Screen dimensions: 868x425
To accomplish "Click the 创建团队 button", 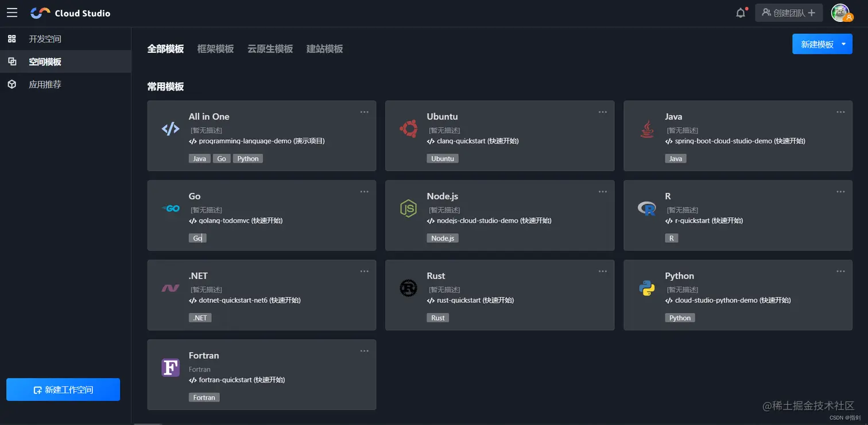I will click(789, 13).
